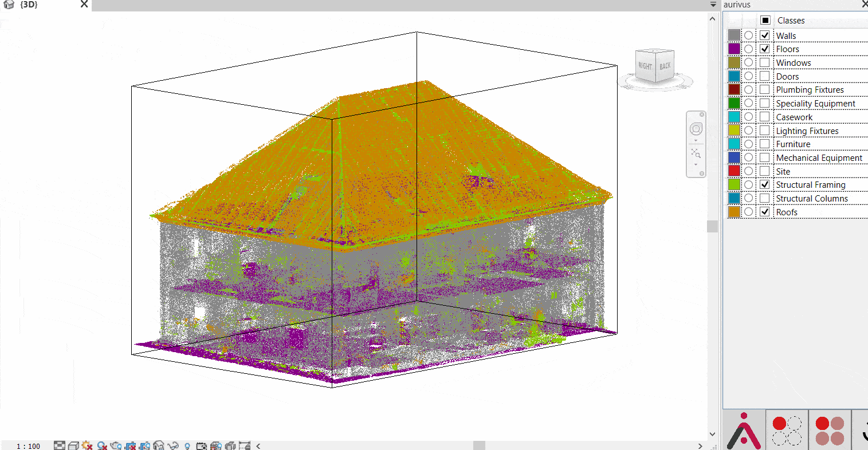
Task: Open the view scale 1 : 100 selector
Action: [x=28, y=446]
